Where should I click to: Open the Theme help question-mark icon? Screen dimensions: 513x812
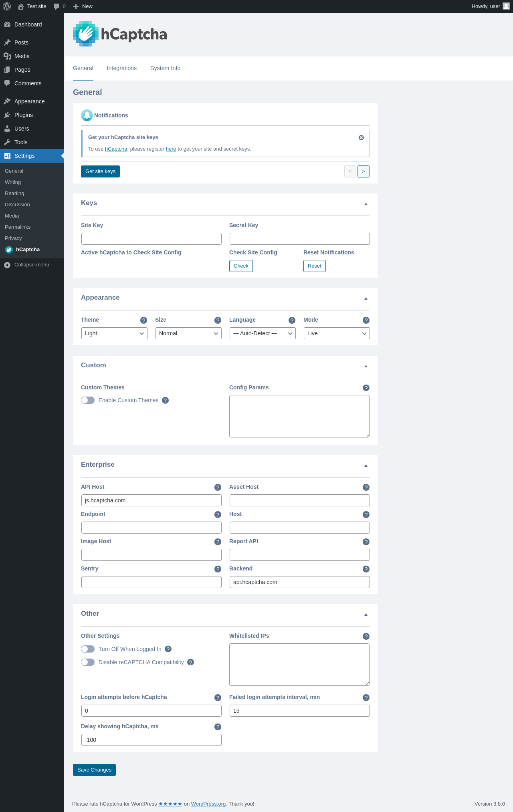(x=143, y=320)
